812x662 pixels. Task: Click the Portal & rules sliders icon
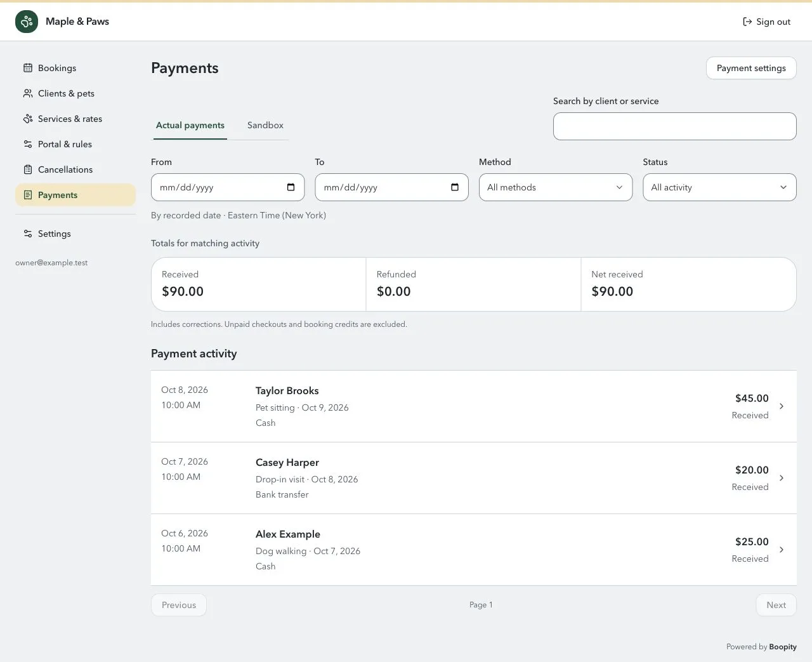pyautogui.click(x=28, y=144)
